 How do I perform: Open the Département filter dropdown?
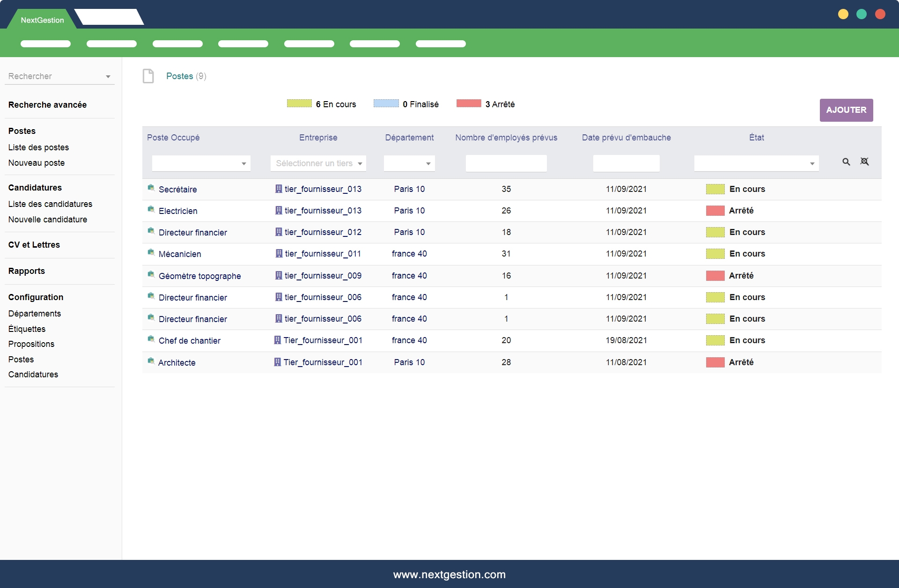pyautogui.click(x=409, y=163)
